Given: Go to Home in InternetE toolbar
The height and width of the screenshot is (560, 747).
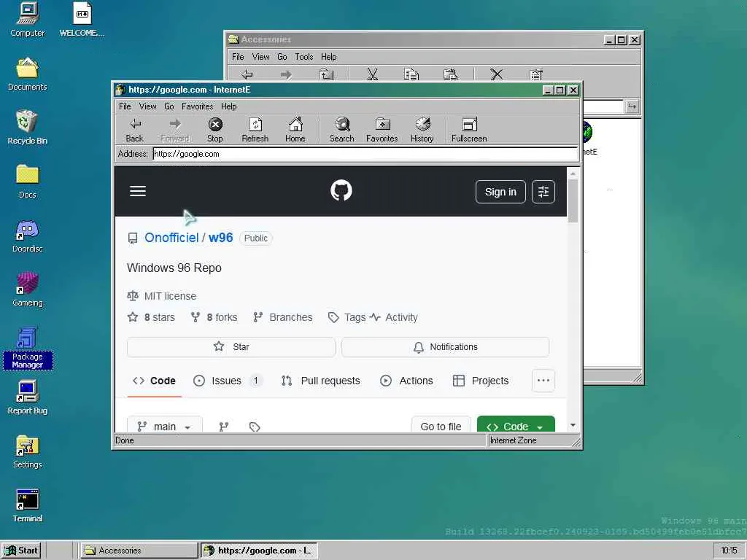Looking at the screenshot, I should [x=295, y=130].
